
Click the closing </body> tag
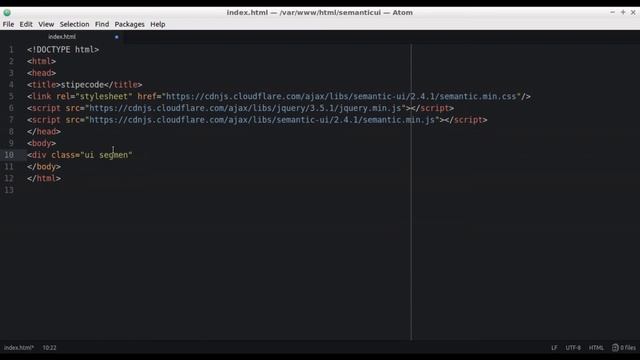44,167
